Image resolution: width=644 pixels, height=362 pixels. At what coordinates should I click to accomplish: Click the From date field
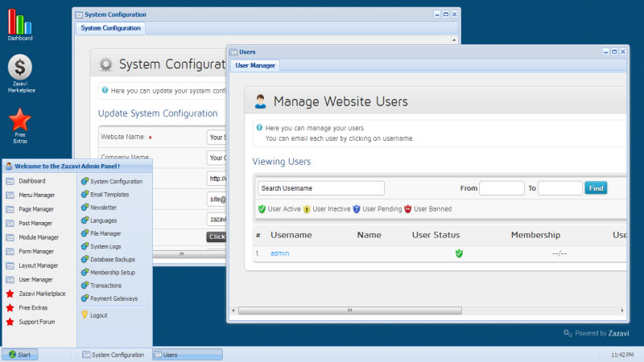click(x=502, y=188)
